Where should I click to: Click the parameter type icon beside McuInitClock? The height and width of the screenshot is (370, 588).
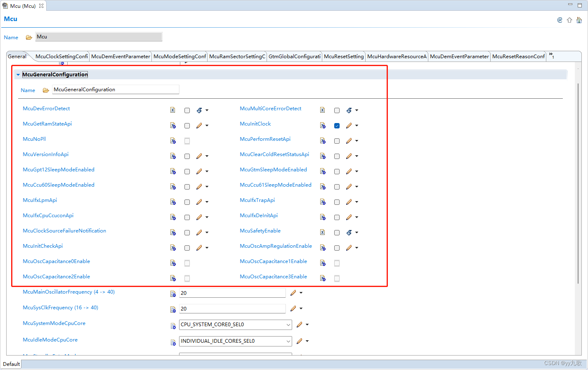click(323, 126)
